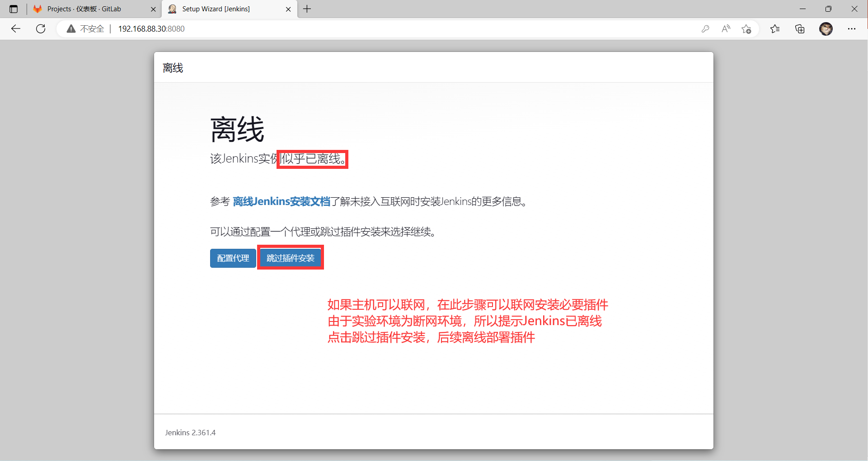
Task: Open a new browser tab
Action: point(307,9)
